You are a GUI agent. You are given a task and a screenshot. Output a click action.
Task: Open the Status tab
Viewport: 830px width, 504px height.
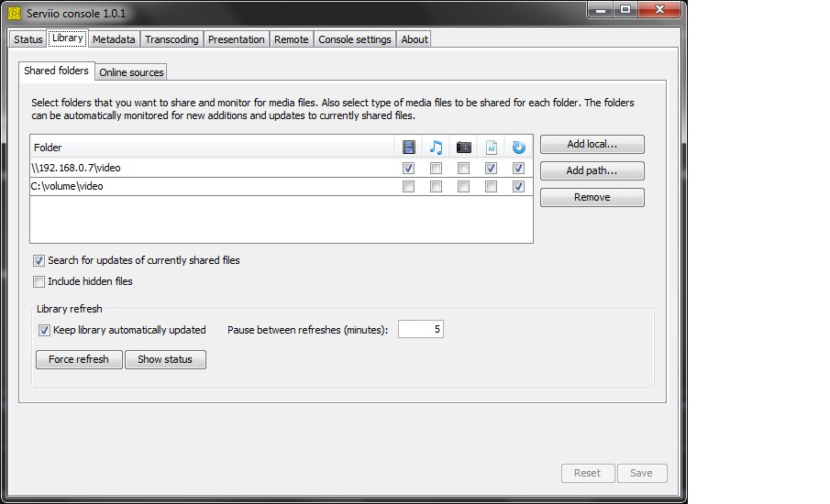point(28,39)
